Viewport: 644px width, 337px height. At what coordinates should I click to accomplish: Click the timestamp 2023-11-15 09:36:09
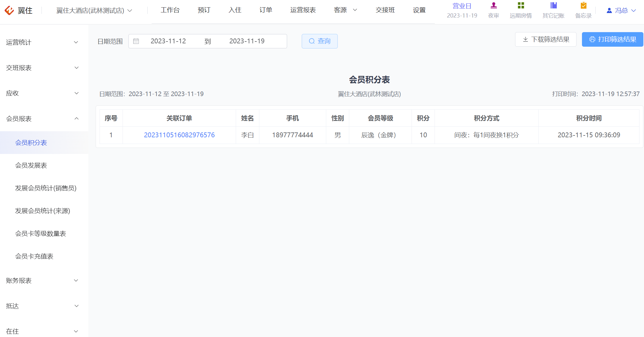click(589, 135)
